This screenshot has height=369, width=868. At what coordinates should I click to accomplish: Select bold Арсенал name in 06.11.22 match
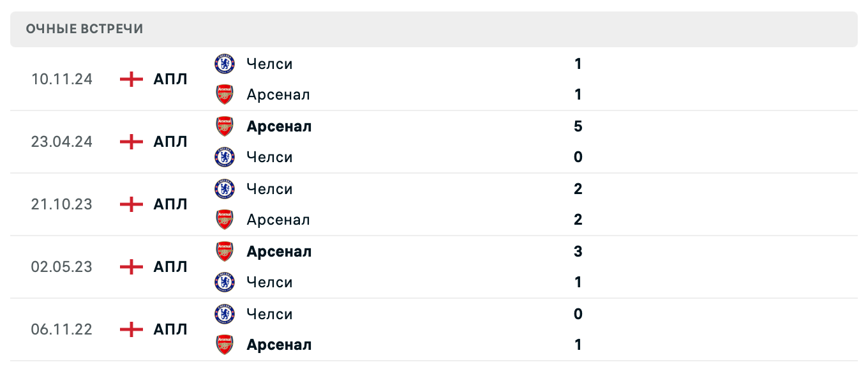pos(279,345)
